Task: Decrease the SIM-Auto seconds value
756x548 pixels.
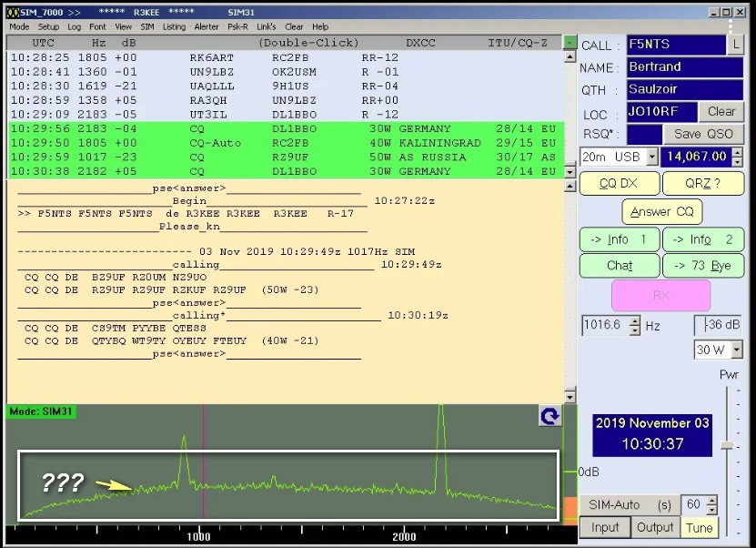Action: click(711, 509)
